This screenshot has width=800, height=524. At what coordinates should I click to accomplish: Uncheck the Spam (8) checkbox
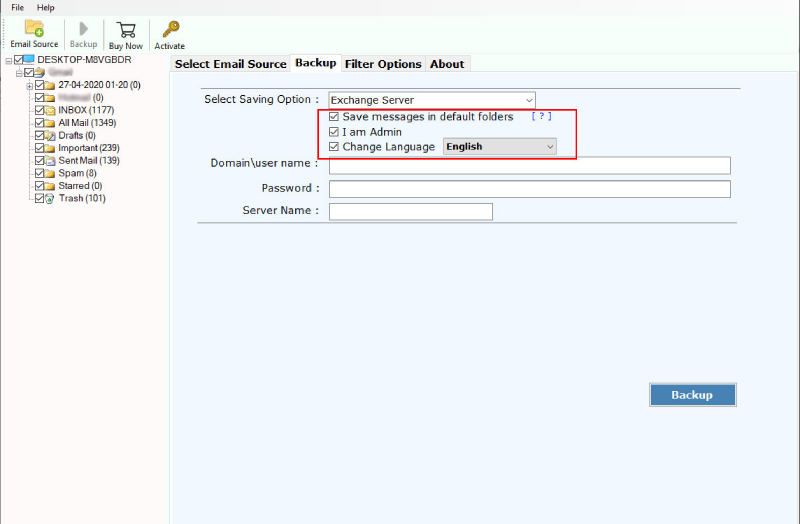39,173
